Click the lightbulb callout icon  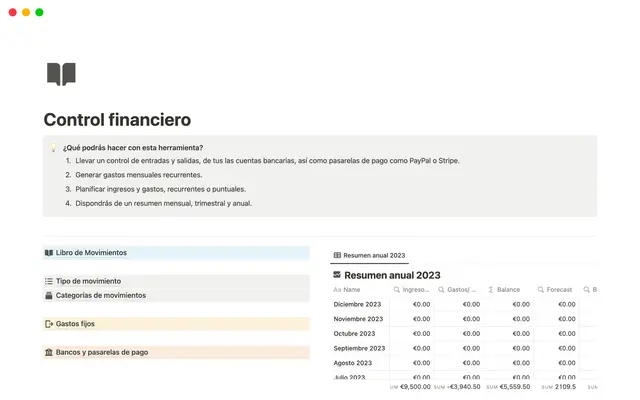click(53, 147)
